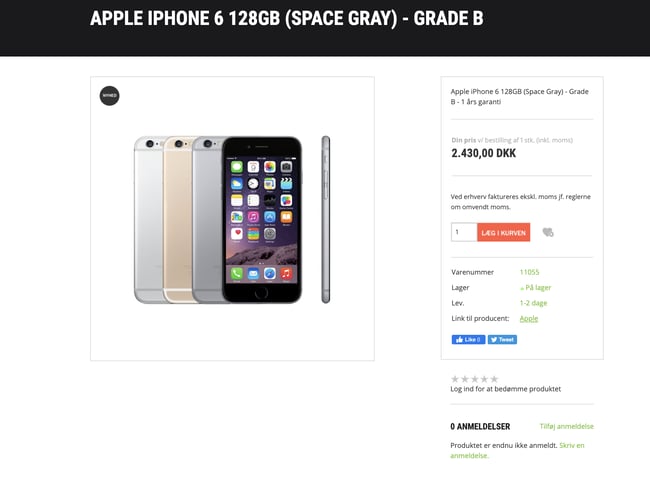Click the 1-2 dage delivery time

tap(533, 303)
